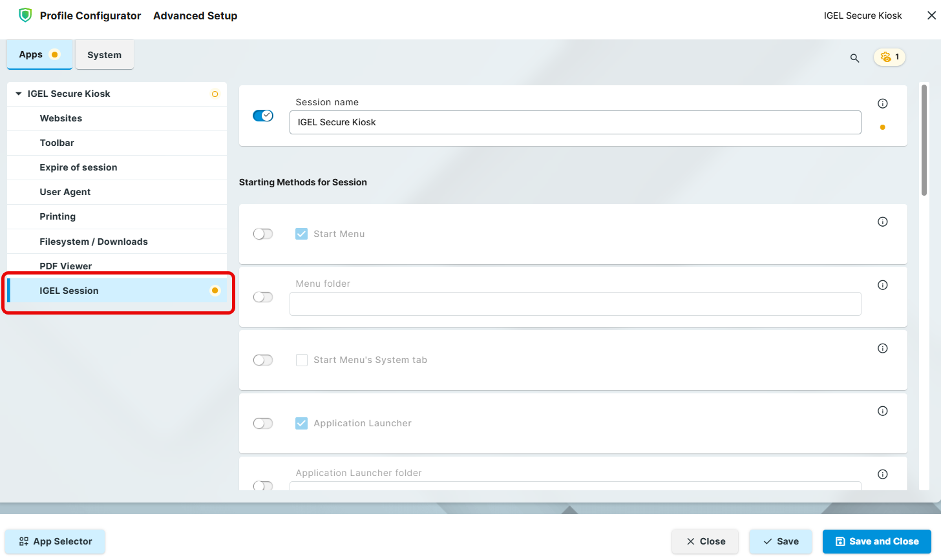The width and height of the screenshot is (941, 560).
Task: Click the vertical scrollbar in settings
Action: tap(924, 140)
